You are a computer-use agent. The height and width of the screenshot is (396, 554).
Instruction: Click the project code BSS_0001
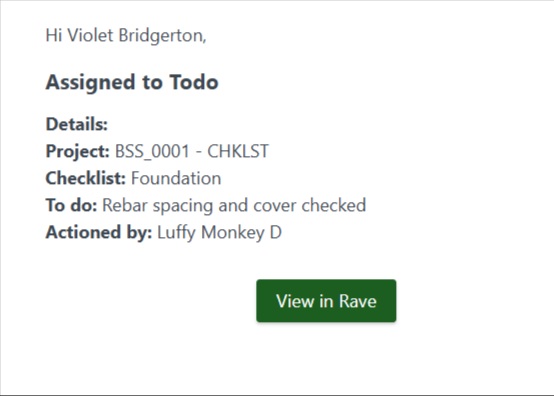coord(153,152)
